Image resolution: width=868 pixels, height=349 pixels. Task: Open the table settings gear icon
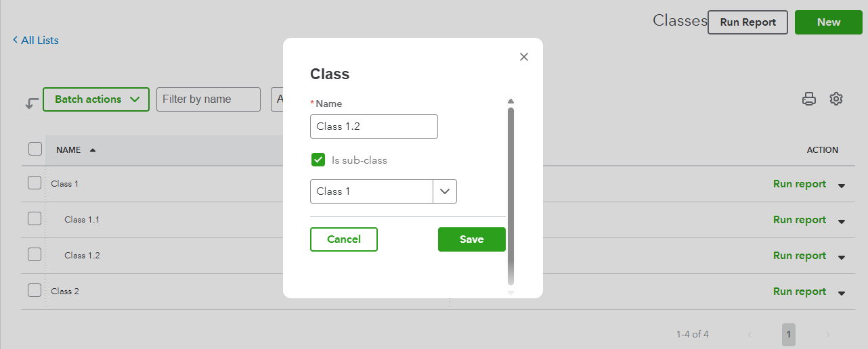tap(836, 99)
